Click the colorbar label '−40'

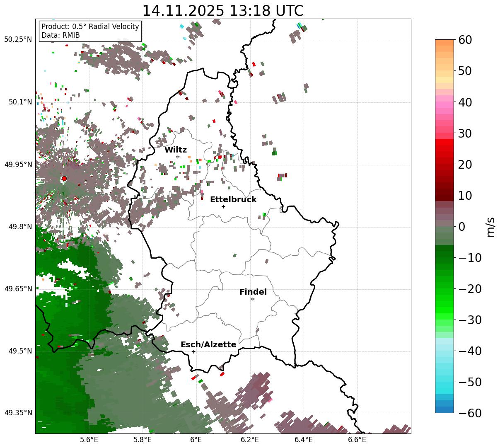(470, 351)
